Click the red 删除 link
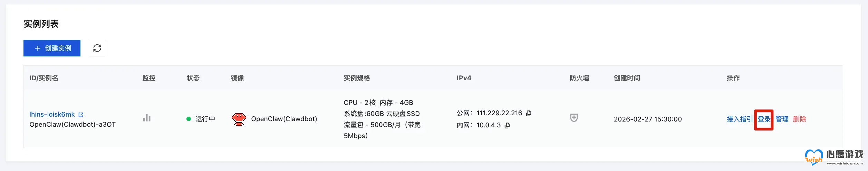This screenshot has height=171, width=868. tap(799, 119)
